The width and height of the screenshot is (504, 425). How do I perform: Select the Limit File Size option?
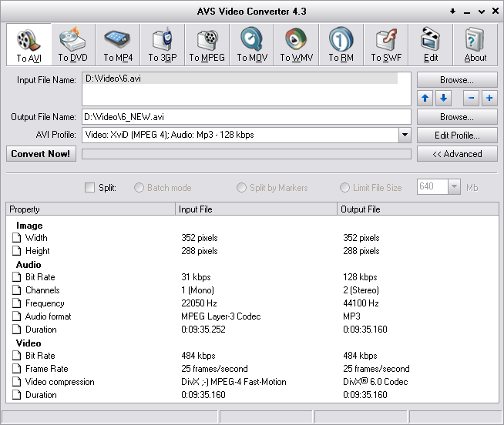[344, 187]
